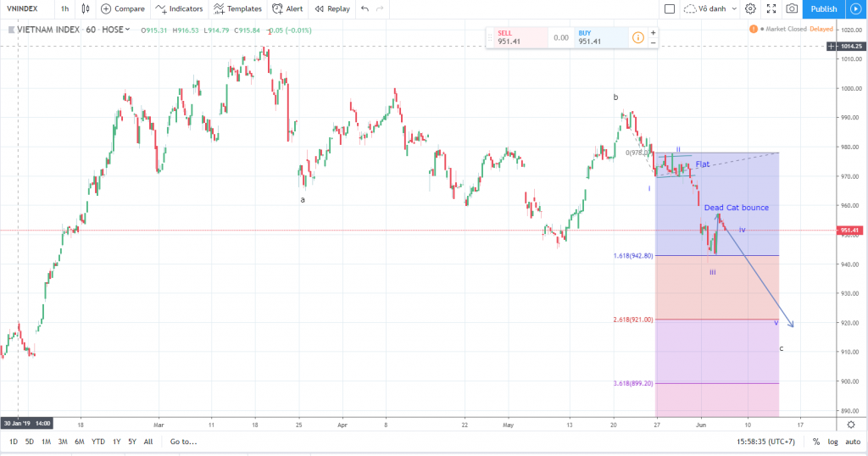Toggle percent scale mode

(815, 442)
